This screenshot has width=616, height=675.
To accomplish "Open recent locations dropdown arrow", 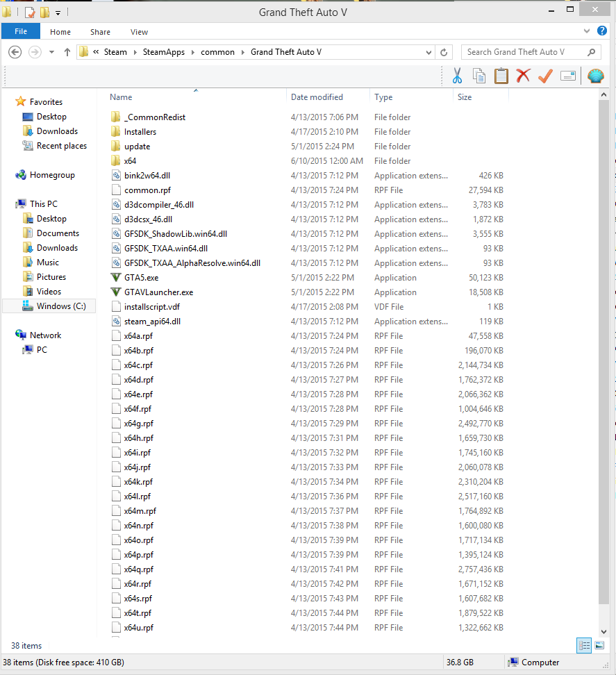I will [x=51, y=52].
